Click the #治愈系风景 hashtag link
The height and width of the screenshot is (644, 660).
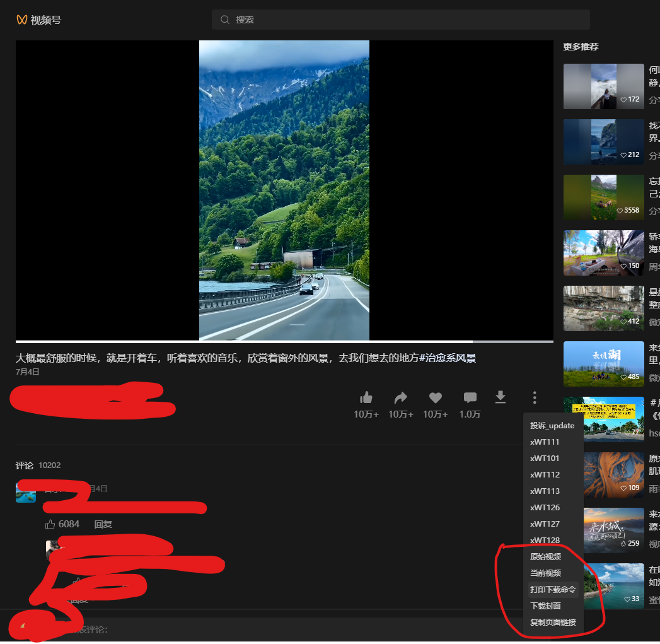448,358
